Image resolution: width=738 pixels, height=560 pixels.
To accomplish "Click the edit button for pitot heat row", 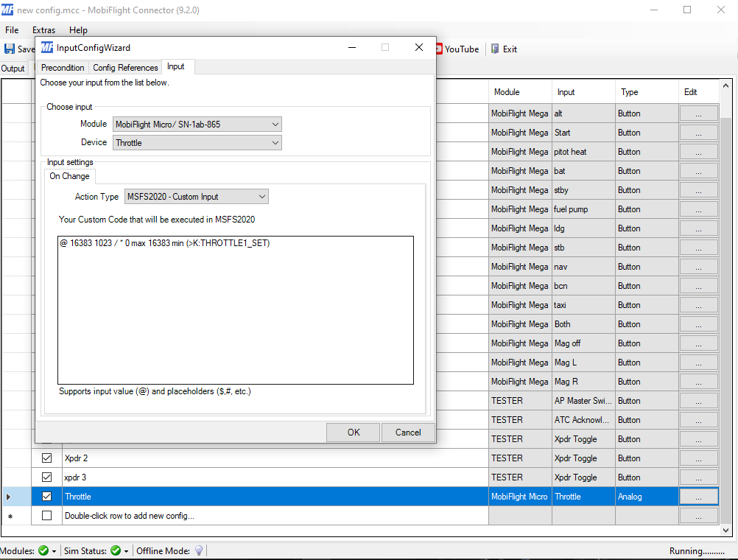I will 698,152.
